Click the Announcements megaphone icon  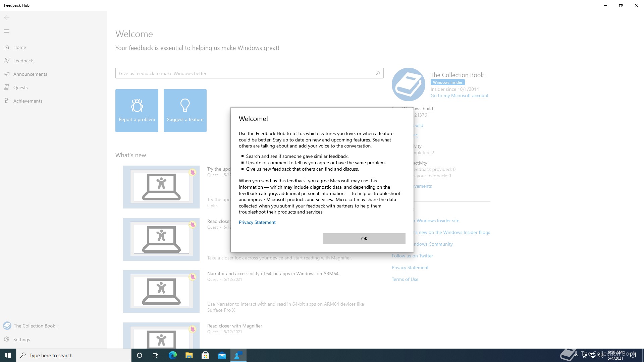click(x=7, y=74)
